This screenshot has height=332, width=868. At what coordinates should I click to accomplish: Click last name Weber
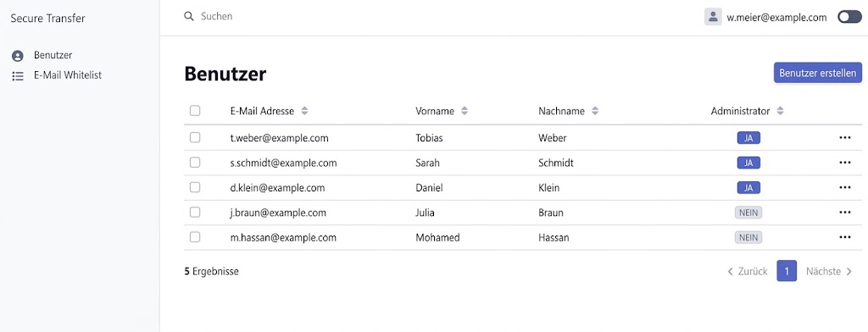(553, 138)
